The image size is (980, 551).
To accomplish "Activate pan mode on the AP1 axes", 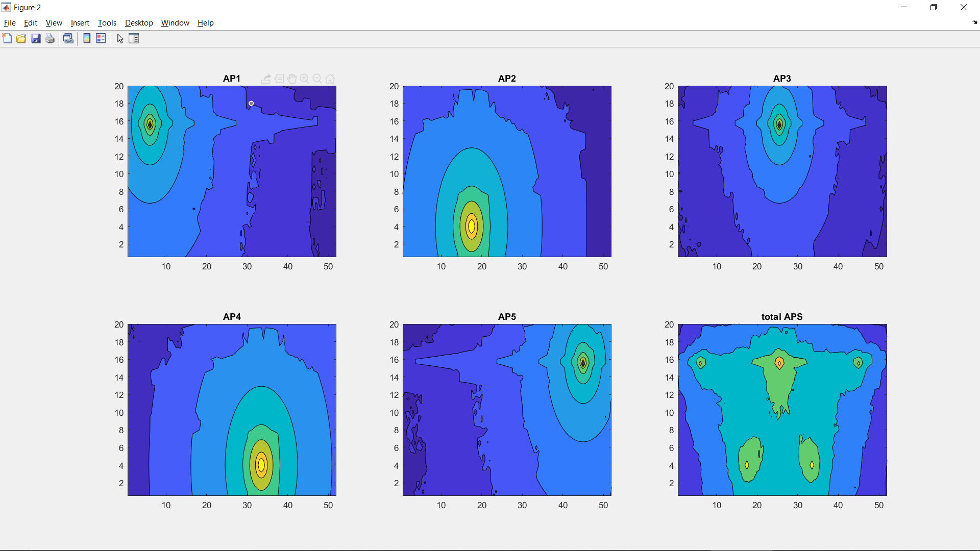I will coord(291,79).
